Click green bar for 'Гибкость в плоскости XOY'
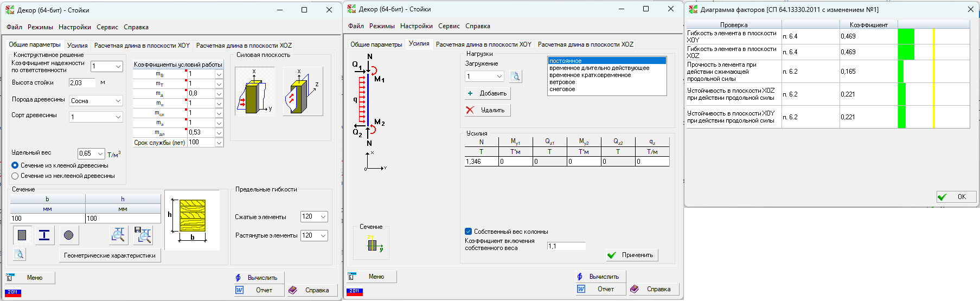The image size is (980, 301). pyautogui.click(x=906, y=36)
